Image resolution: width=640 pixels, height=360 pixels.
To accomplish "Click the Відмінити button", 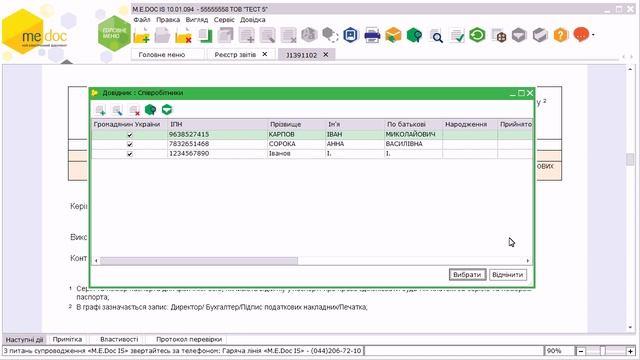I will click(x=508, y=275).
